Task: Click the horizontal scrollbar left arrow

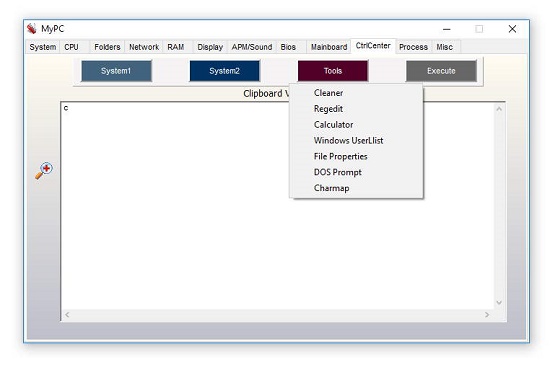Action: pos(67,315)
